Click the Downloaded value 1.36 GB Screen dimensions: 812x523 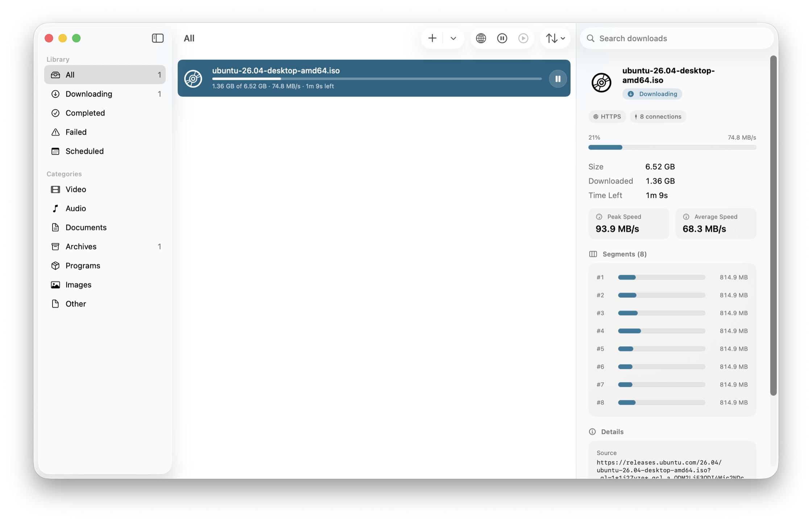[660, 181]
